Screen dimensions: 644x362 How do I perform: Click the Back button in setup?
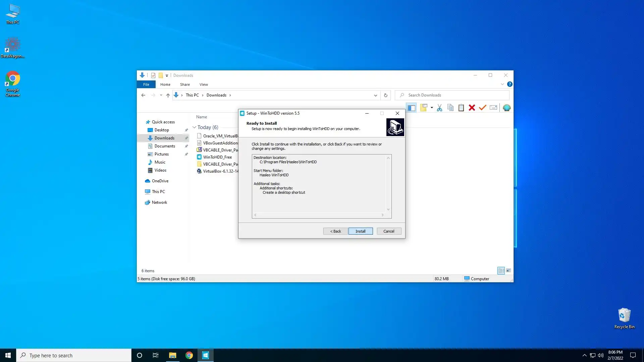pyautogui.click(x=335, y=231)
